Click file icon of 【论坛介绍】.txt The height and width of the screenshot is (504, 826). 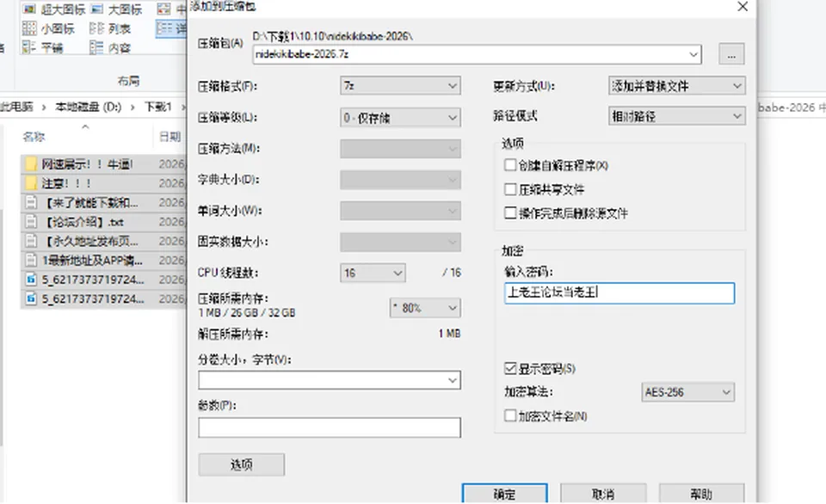[x=32, y=222]
